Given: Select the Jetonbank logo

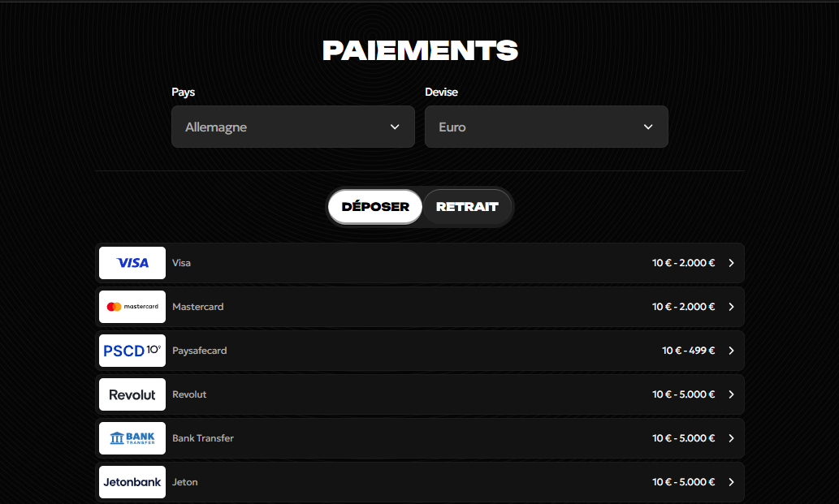Looking at the screenshot, I should [132, 481].
